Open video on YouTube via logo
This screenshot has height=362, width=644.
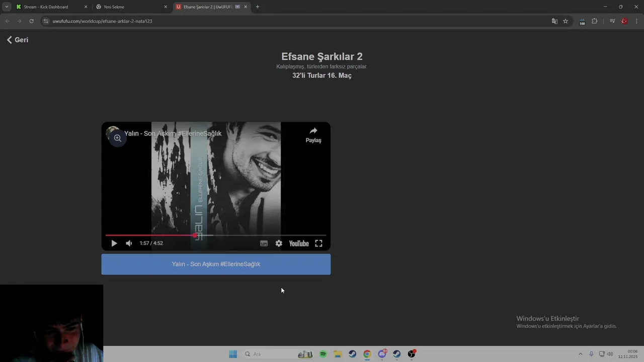[x=299, y=243]
